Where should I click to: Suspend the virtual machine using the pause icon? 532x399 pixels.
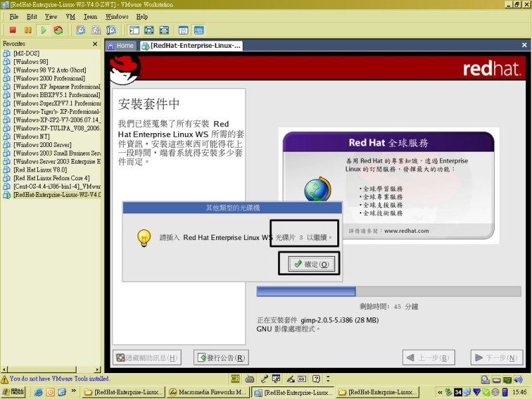point(28,30)
